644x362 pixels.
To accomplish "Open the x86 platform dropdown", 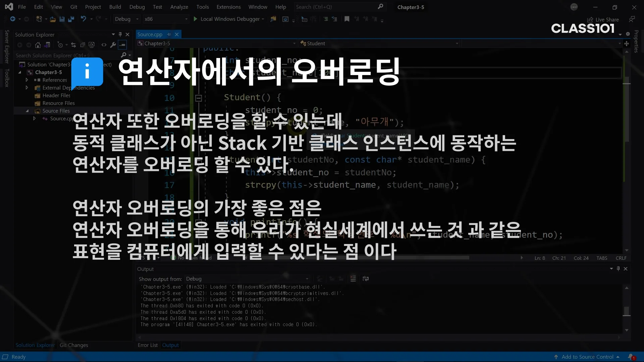I will 186,19.
